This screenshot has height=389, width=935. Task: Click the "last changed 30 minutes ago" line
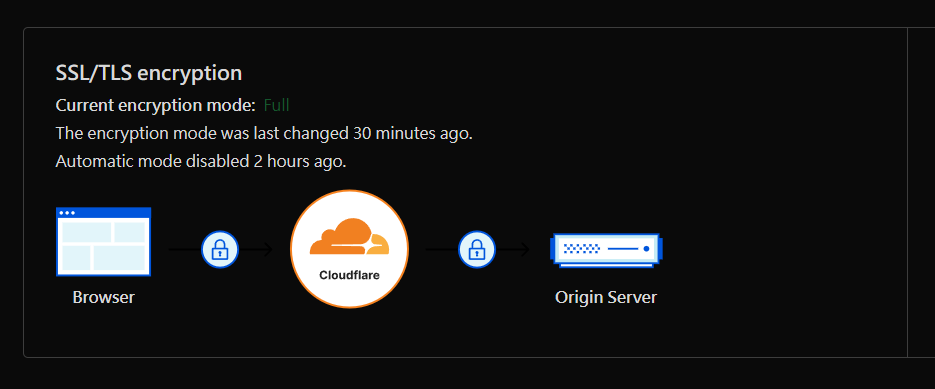pos(264,134)
